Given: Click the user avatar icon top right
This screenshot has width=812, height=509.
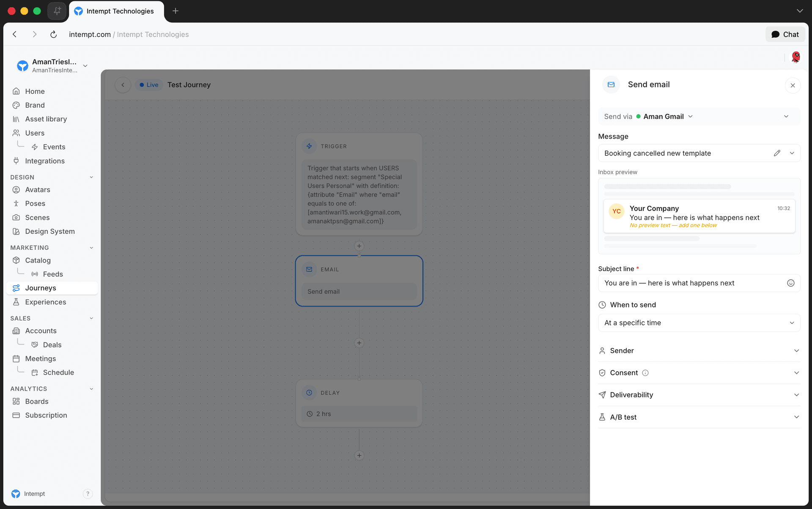Looking at the screenshot, I should pos(796,57).
